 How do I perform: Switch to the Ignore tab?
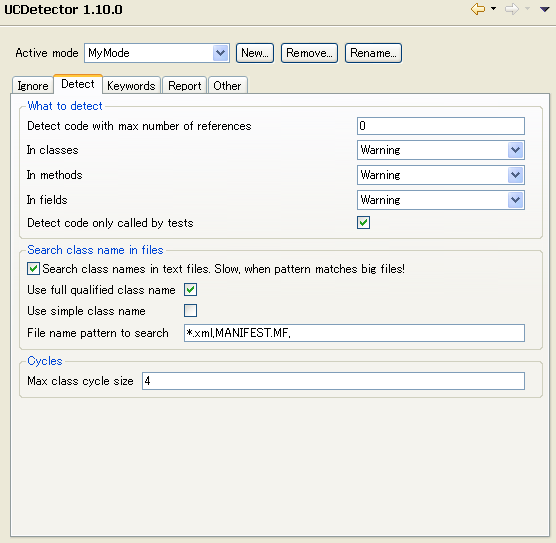[33, 86]
